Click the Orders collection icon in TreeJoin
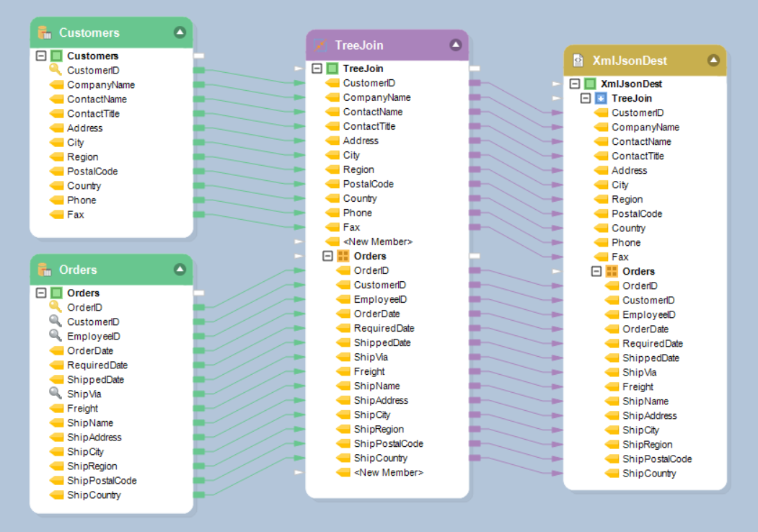The width and height of the screenshot is (758, 532). coord(343,256)
